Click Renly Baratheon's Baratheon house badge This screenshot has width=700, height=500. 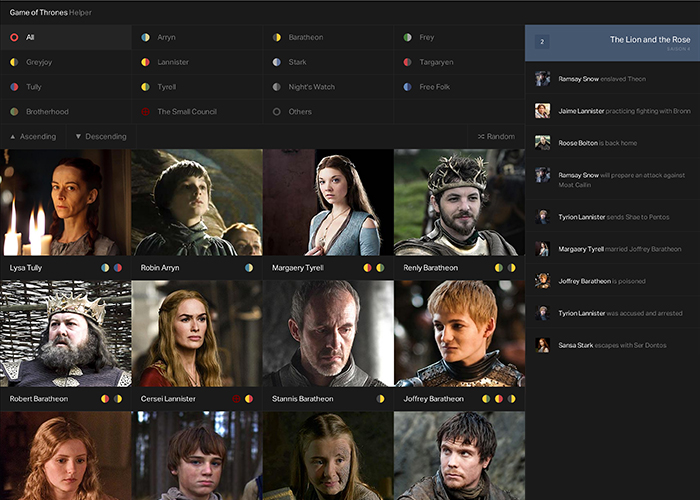512,268
